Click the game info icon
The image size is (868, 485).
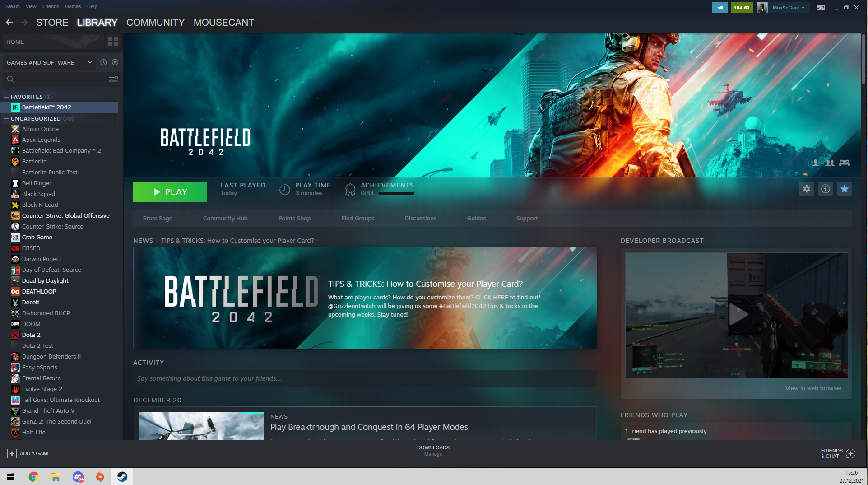pos(825,189)
